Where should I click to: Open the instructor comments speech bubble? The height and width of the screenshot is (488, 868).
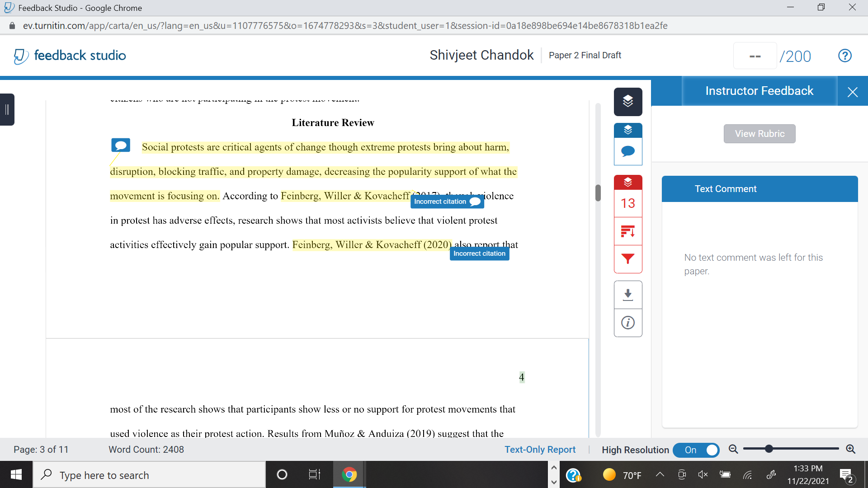pos(628,151)
